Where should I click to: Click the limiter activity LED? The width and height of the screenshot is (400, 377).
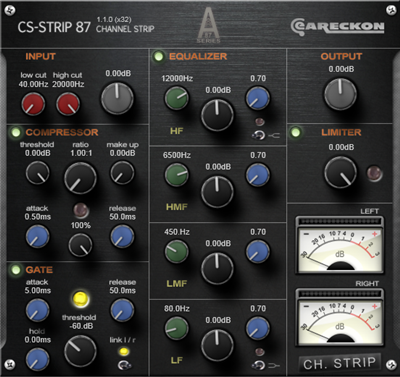[374, 173]
